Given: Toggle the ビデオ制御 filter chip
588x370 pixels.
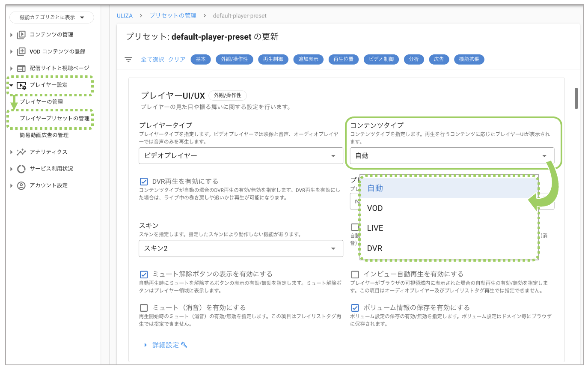Looking at the screenshot, I should pos(381,60).
